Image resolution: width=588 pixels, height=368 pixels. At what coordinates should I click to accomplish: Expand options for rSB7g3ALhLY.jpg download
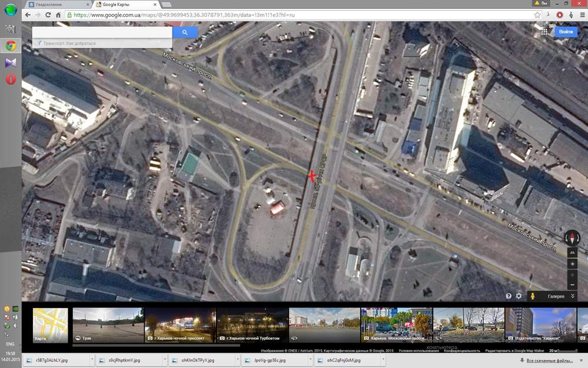tap(92, 360)
